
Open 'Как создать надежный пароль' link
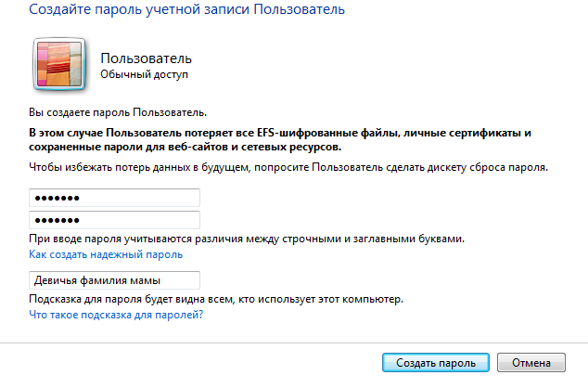[106, 254]
